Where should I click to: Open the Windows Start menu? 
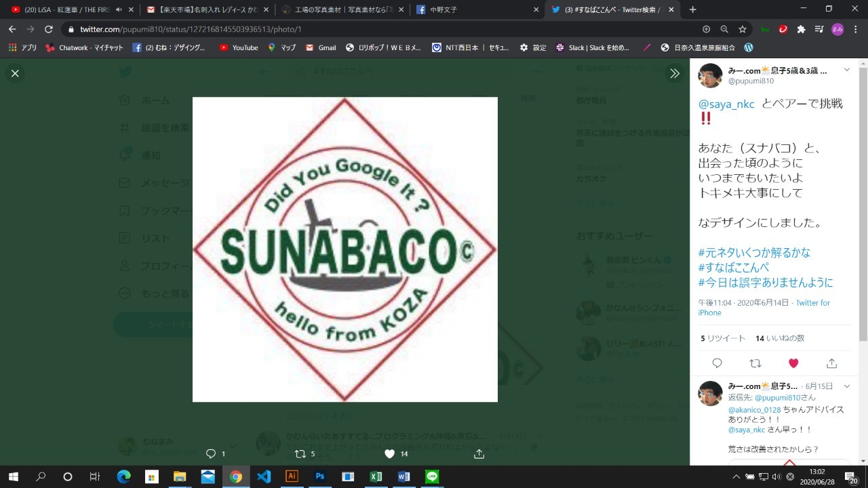click(x=13, y=476)
